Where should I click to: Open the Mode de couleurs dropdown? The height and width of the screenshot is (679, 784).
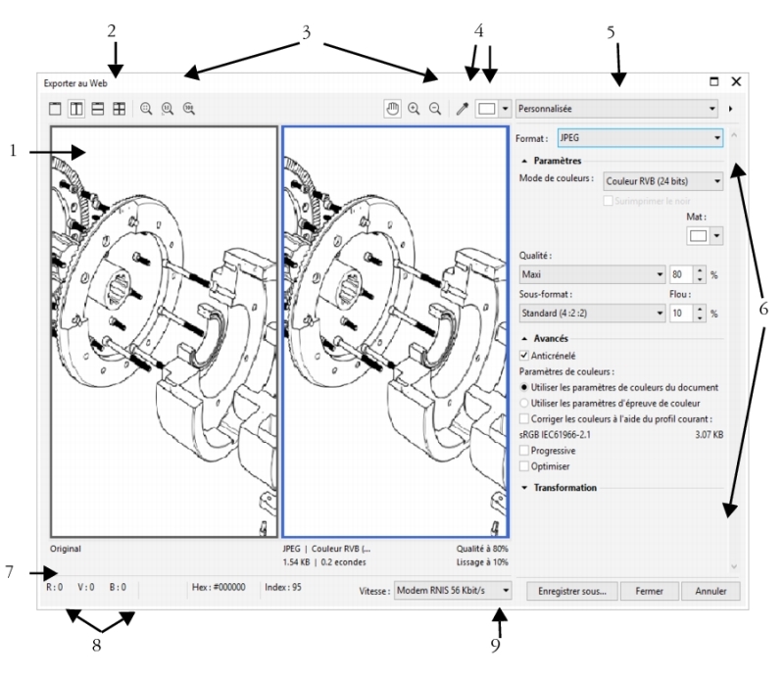pos(663,180)
